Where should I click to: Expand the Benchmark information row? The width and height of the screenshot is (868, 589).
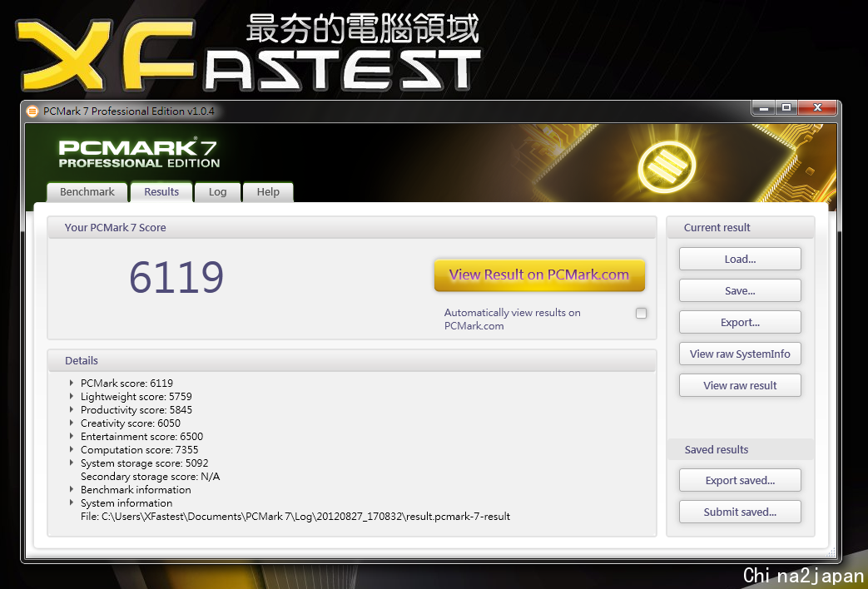click(72, 489)
